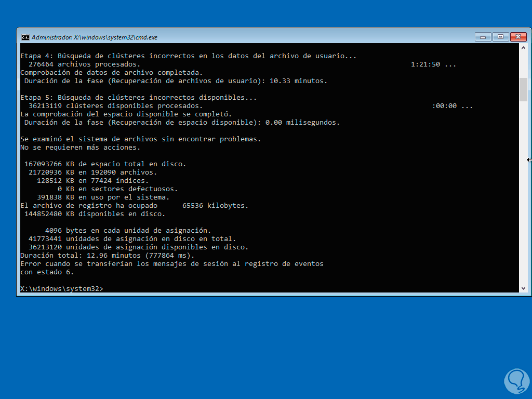Click '4096 bytes en cada unidad de asignación.'
The image size is (532, 399).
point(128,231)
